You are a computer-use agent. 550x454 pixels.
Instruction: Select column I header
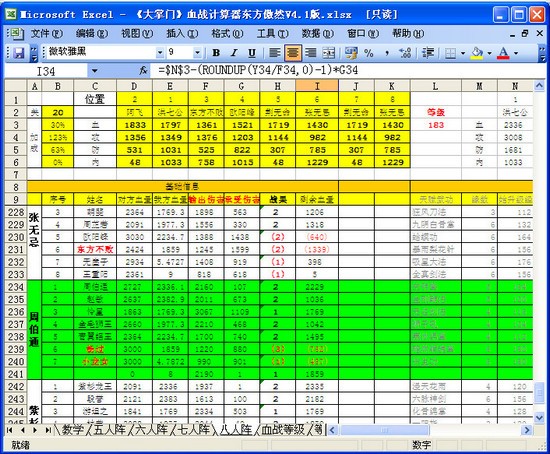click(x=317, y=86)
